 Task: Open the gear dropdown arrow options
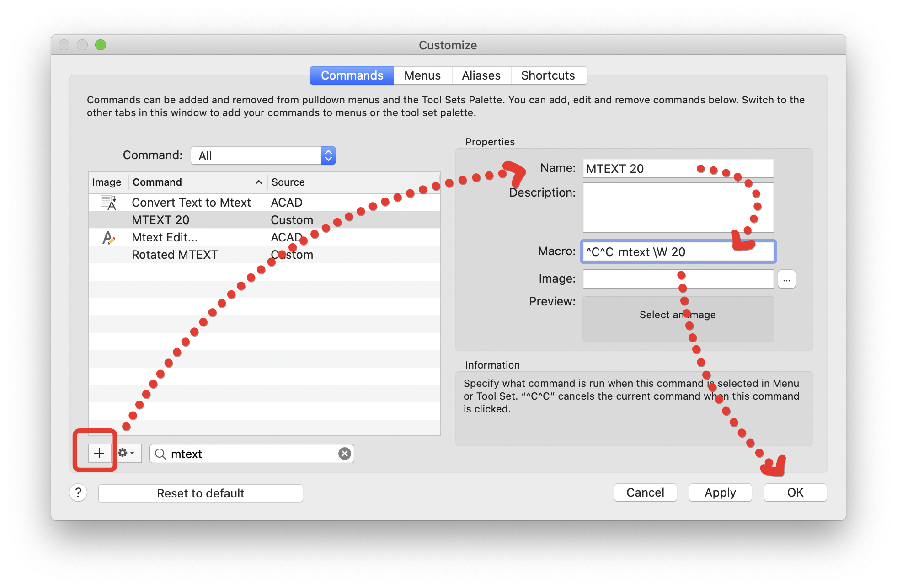point(133,453)
